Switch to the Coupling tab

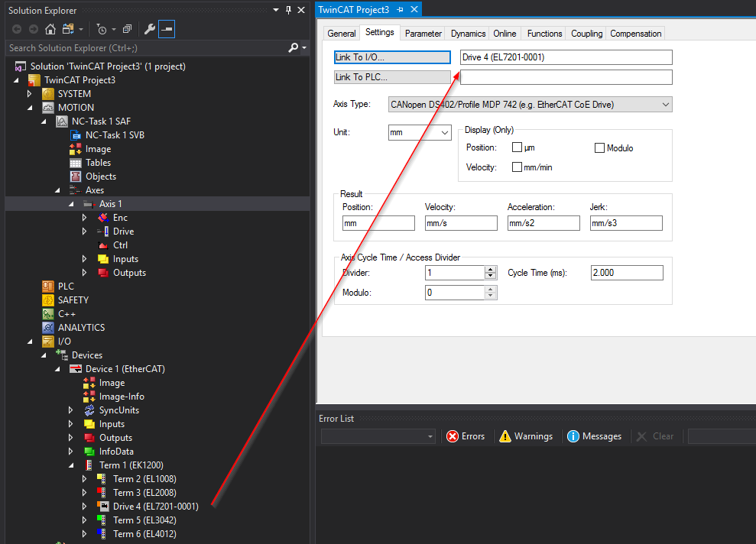(586, 34)
